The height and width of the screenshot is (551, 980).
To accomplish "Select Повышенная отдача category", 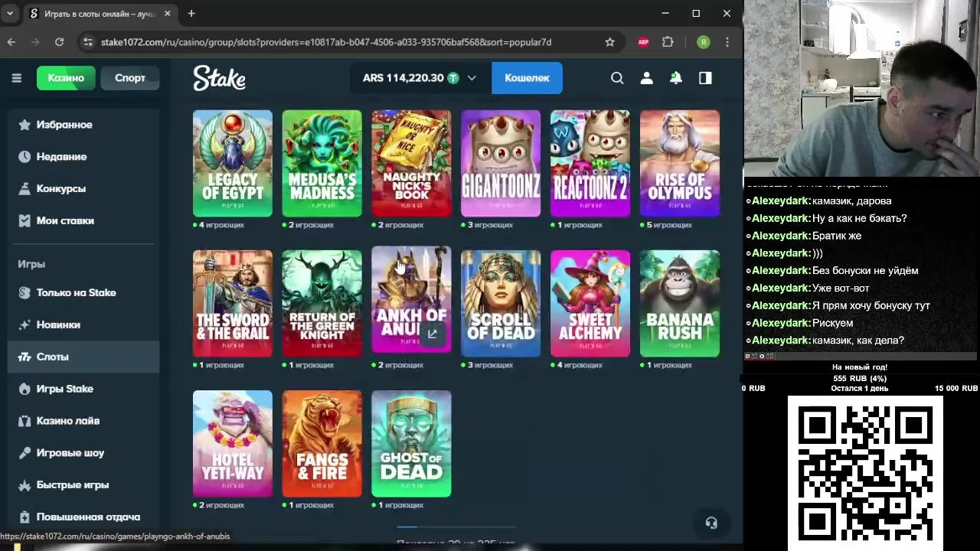I will pos(83,517).
